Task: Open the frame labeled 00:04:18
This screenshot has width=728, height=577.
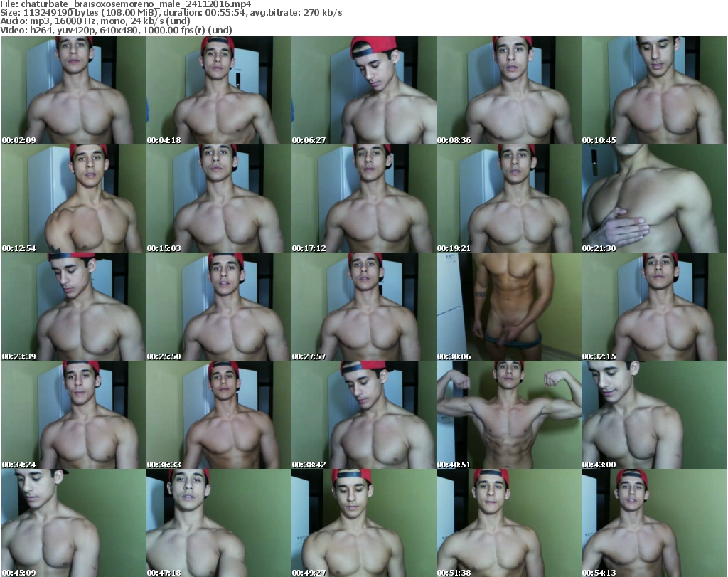Action: (219, 90)
